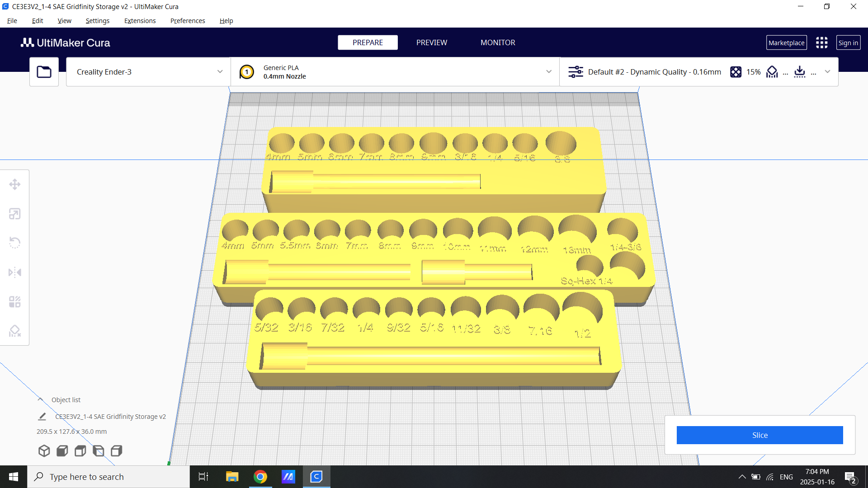Image resolution: width=868 pixels, height=488 pixels.
Task: Edit model name pencil icon
Action: tap(42, 417)
